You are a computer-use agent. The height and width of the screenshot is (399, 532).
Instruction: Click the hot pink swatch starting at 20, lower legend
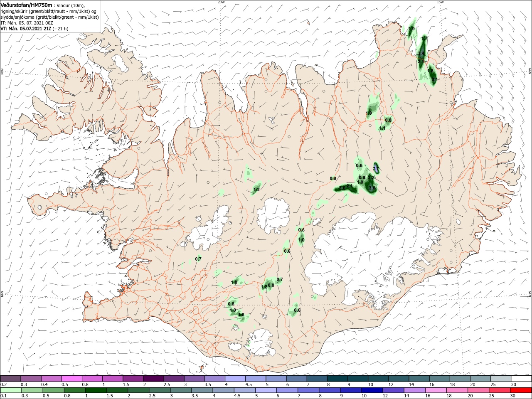click(x=478, y=390)
